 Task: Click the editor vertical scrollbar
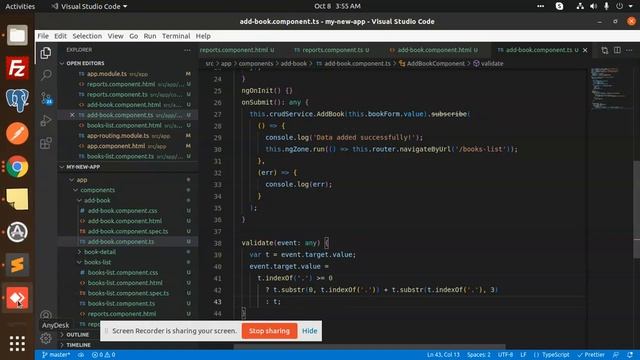pyautogui.click(x=636, y=209)
